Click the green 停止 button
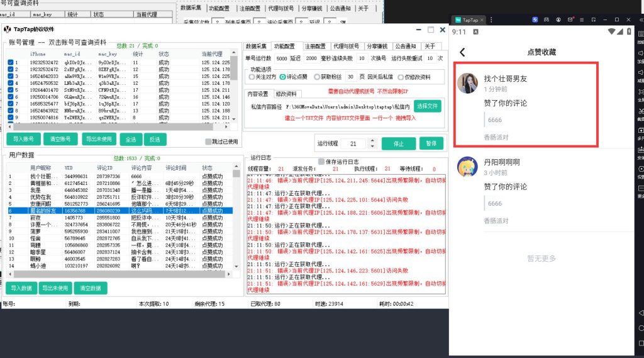 [x=398, y=143]
